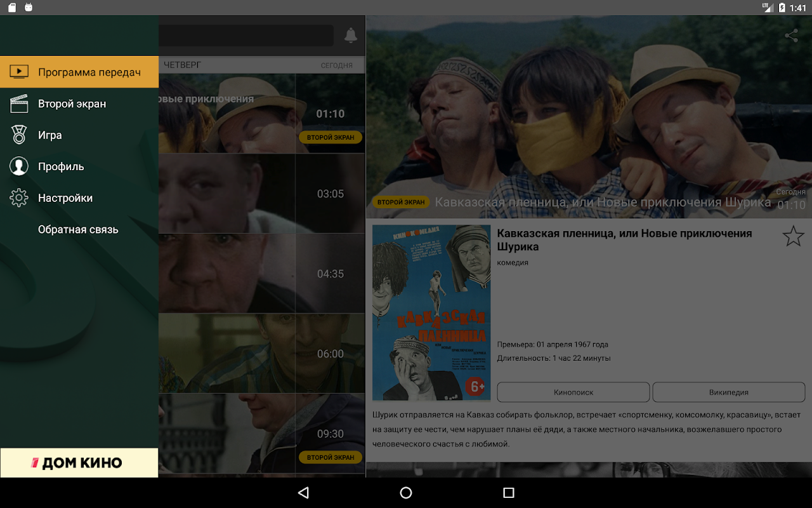The width and height of the screenshot is (812, 508).
Task: Click the Кавказская пленница movie poster
Action: (x=431, y=312)
